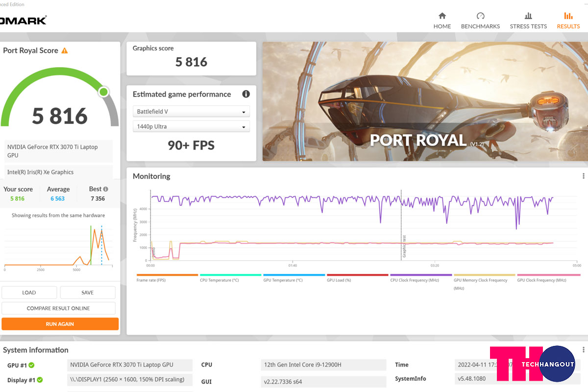Image resolution: width=588 pixels, height=392 pixels.
Task: Click the Port Royal Score warning icon
Action: (65, 50)
